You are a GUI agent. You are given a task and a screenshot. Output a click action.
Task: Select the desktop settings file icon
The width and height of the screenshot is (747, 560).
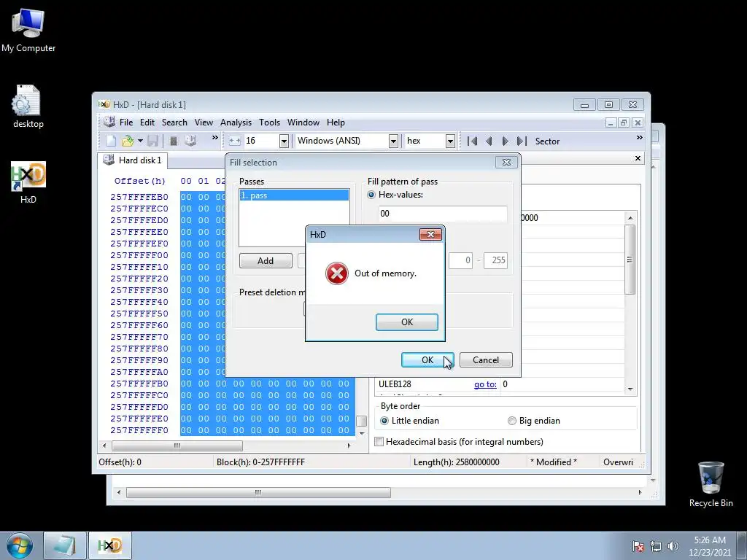(x=28, y=106)
